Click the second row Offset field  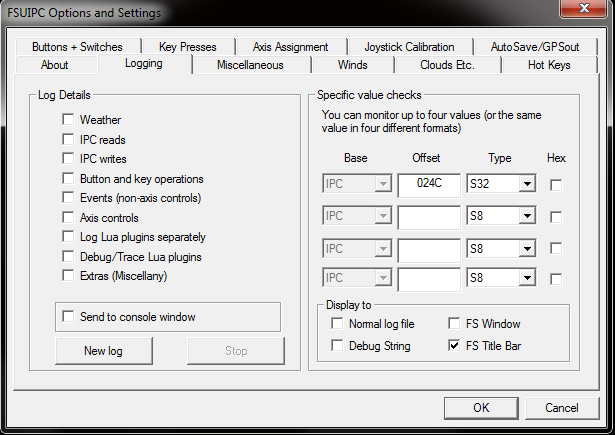pyautogui.click(x=429, y=217)
